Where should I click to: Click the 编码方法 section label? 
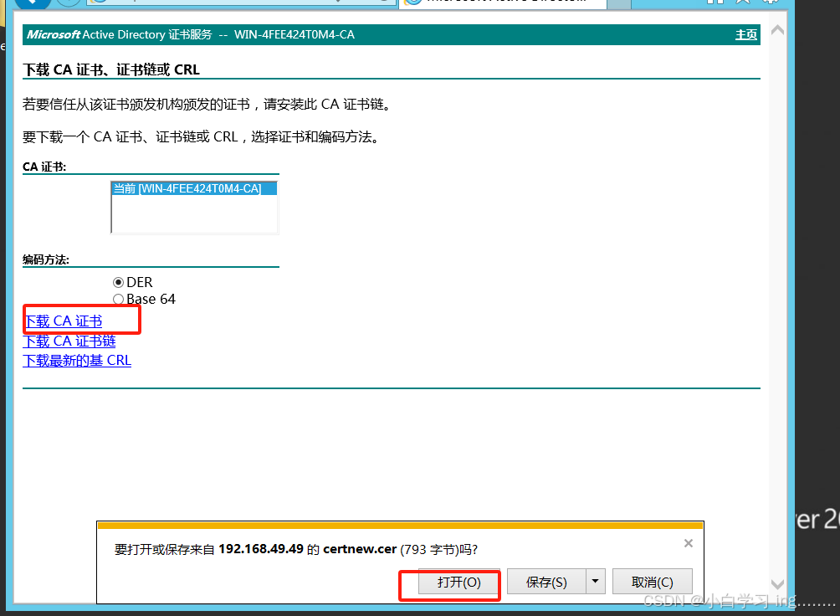[45, 260]
